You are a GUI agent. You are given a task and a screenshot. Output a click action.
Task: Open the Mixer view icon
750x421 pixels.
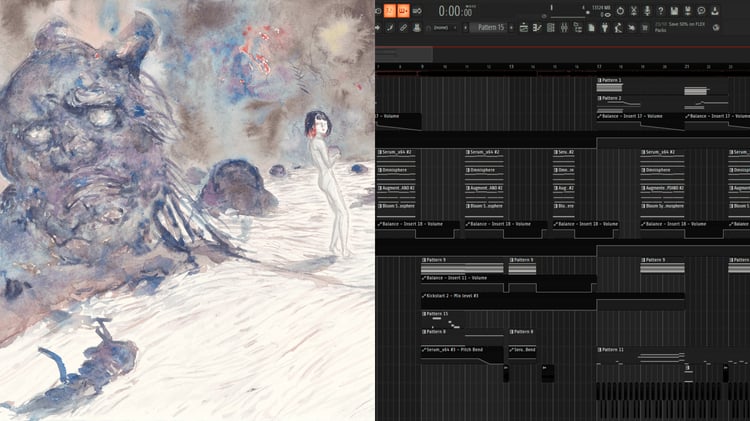click(x=564, y=28)
